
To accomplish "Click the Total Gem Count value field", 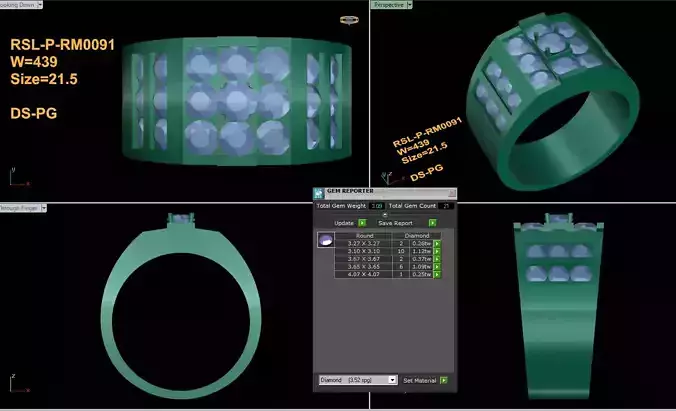I will tap(446, 206).
